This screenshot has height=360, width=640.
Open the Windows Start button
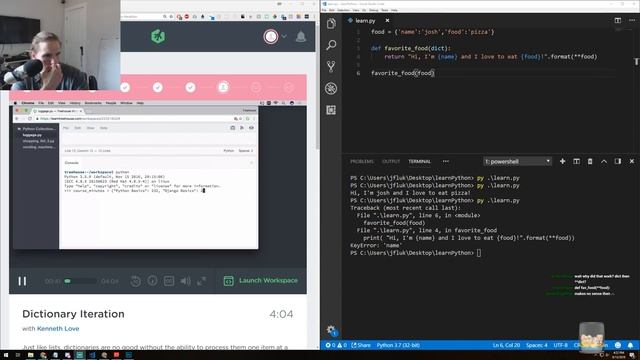pyautogui.click(x=6, y=355)
